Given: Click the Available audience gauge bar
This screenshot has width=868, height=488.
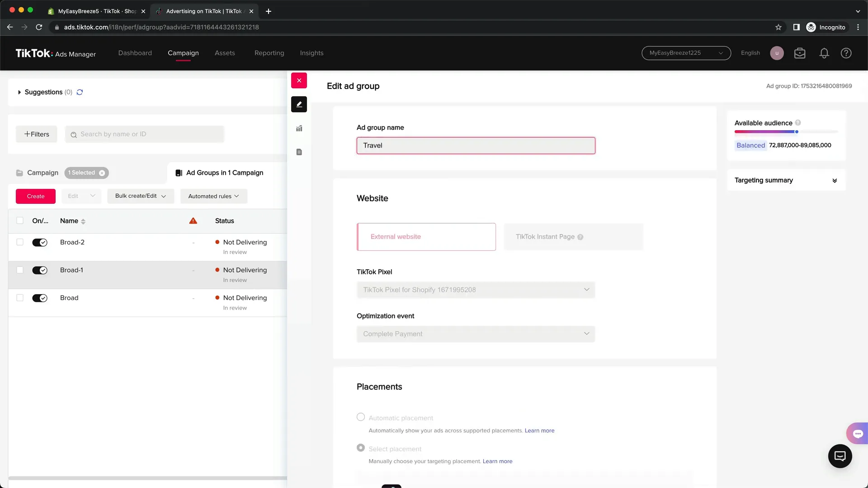Looking at the screenshot, I should pyautogui.click(x=786, y=132).
